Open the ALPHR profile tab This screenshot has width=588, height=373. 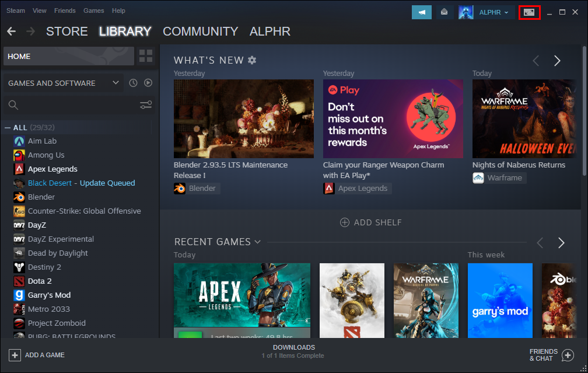click(270, 31)
